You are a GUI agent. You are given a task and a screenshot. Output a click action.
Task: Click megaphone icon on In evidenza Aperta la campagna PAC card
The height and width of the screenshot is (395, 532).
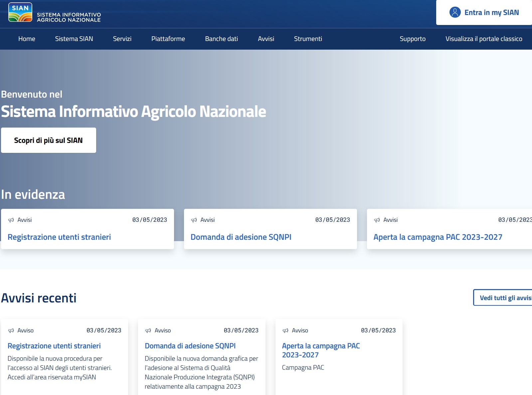[x=377, y=220]
